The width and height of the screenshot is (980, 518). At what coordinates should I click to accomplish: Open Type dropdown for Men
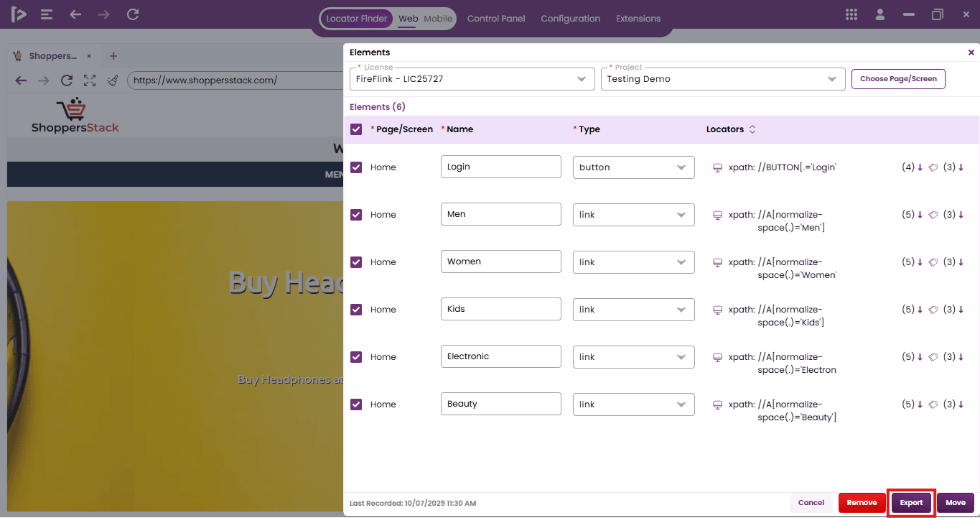634,215
